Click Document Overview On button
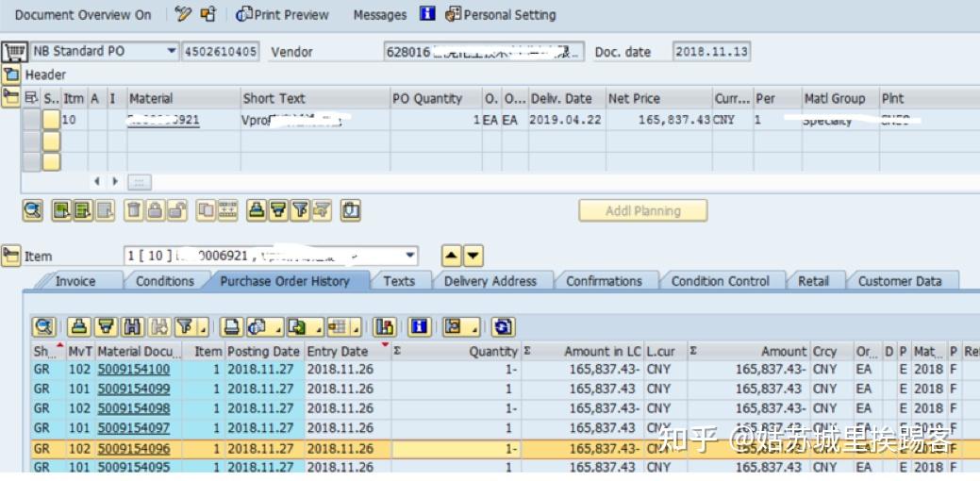This screenshot has height=481, width=980. pyautogui.click(x=83, y=14)
